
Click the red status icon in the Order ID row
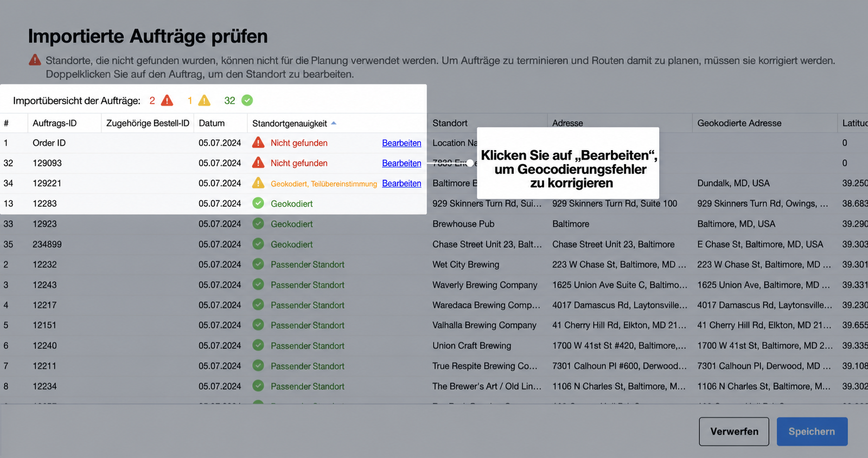tap(258, 143)
